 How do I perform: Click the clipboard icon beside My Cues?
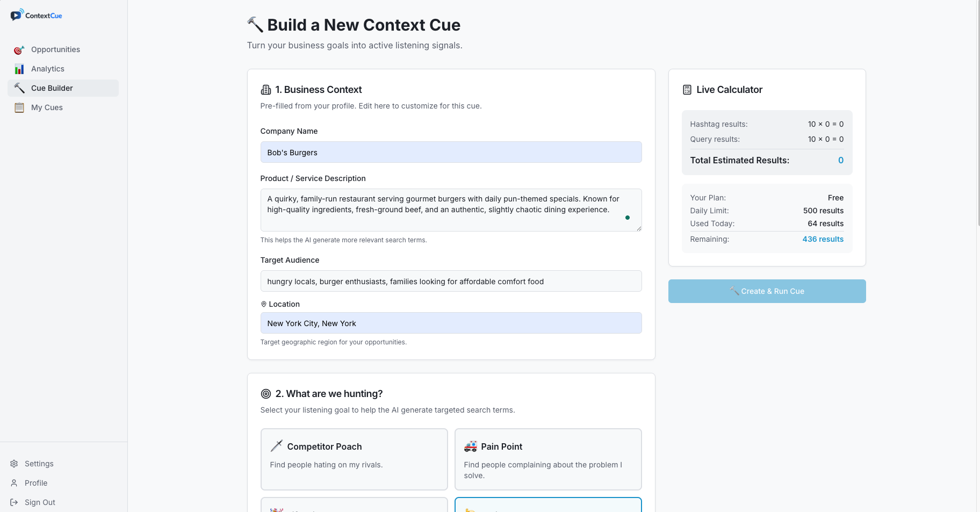pyautogui.click(x=19, y=107)
